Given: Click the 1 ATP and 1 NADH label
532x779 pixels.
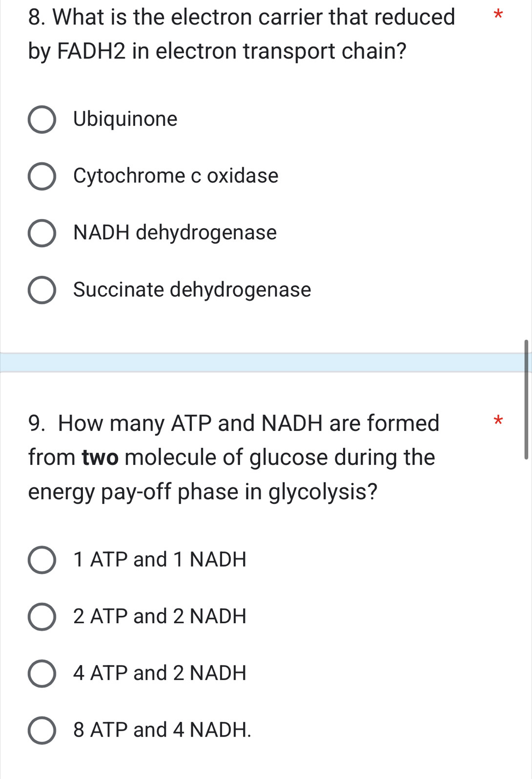Looking at the screenshot, I should [159, 560].
